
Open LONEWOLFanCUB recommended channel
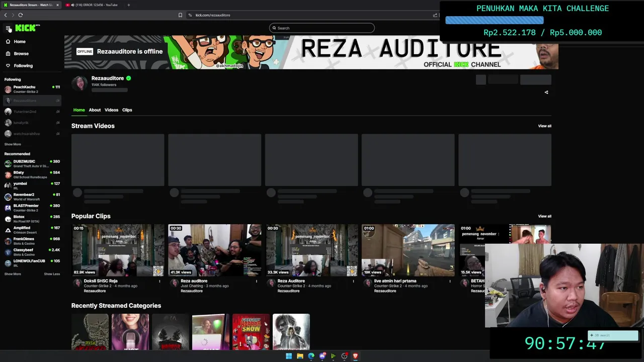[31, 263]
